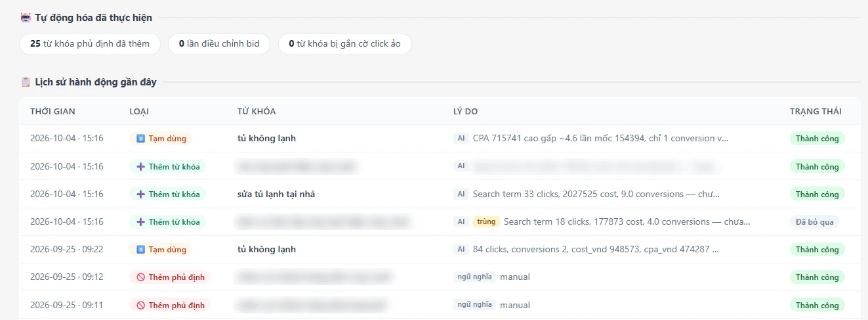Click the Đã bỏ qua status badge
Viewport: 868px width, 320px height.
click(x=814, y=222)
